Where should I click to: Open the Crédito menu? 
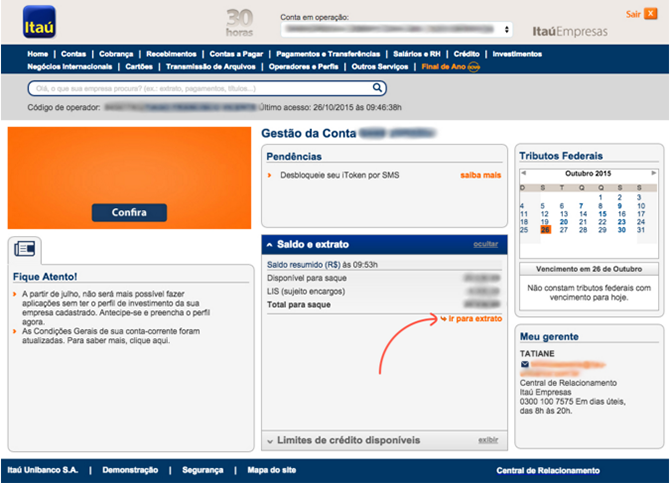(x=467, y=54)
